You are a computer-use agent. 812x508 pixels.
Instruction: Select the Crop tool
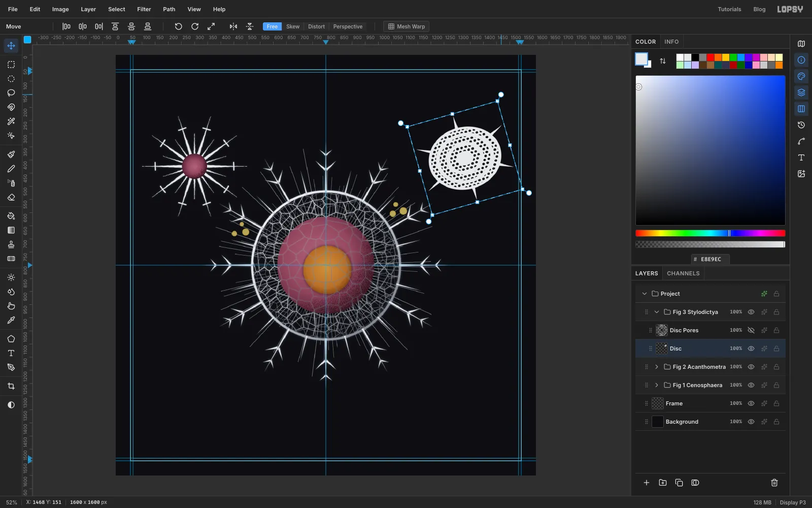pyautogui.click(x=11, y=386)
